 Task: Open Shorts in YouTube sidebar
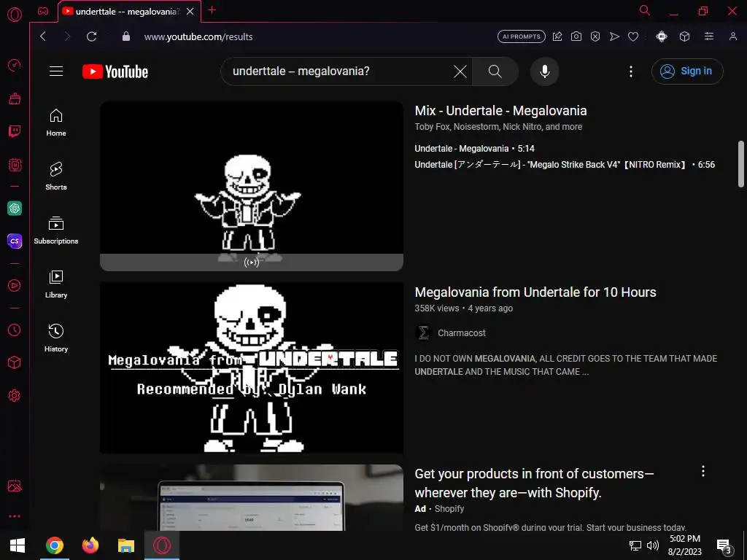pyautogui.click(x=56, y=176)
